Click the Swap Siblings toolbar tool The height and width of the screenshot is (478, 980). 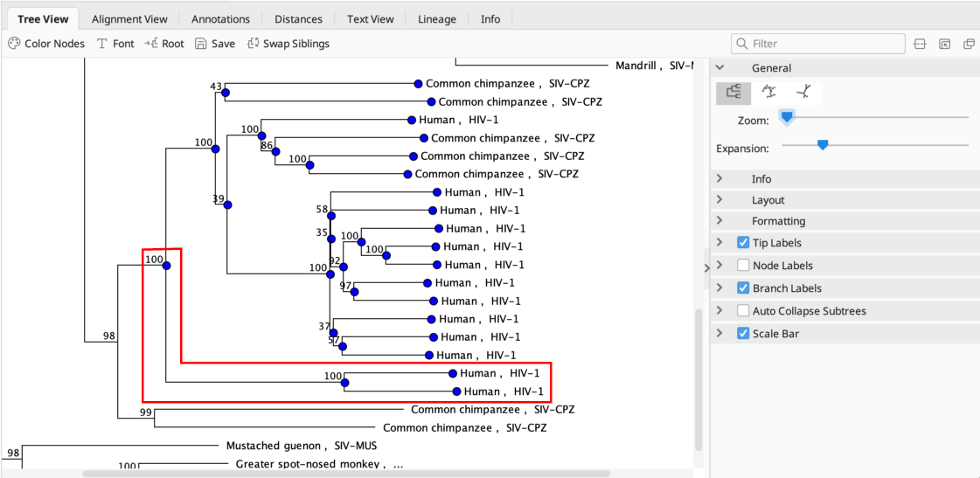tap(288, 44)
